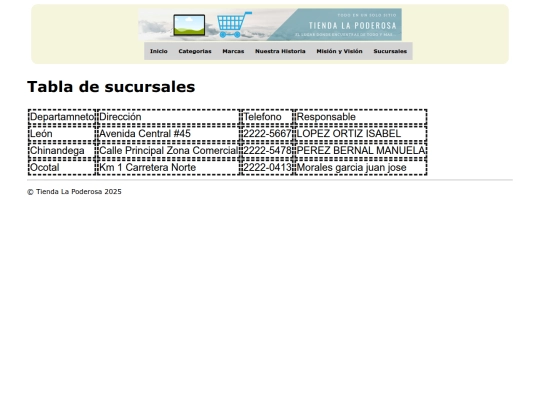Select the Departamneto column header

coord(62,117)
